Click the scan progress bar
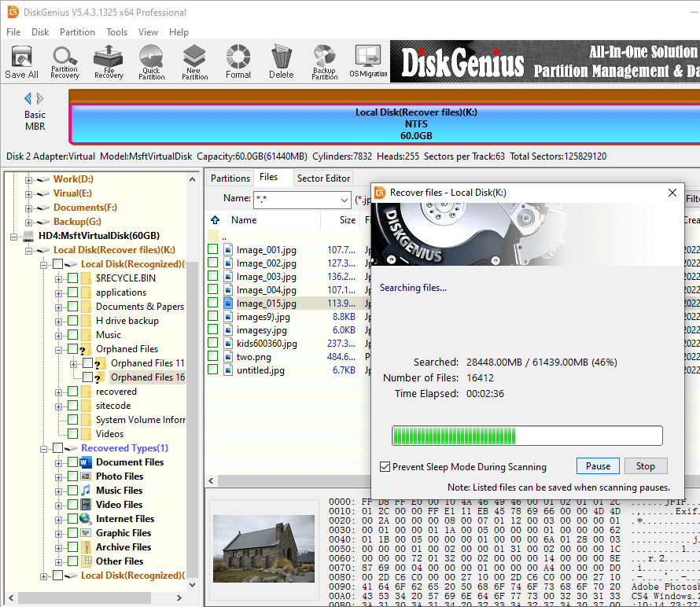Screen dimensions: 700x607 click(527, 436)
